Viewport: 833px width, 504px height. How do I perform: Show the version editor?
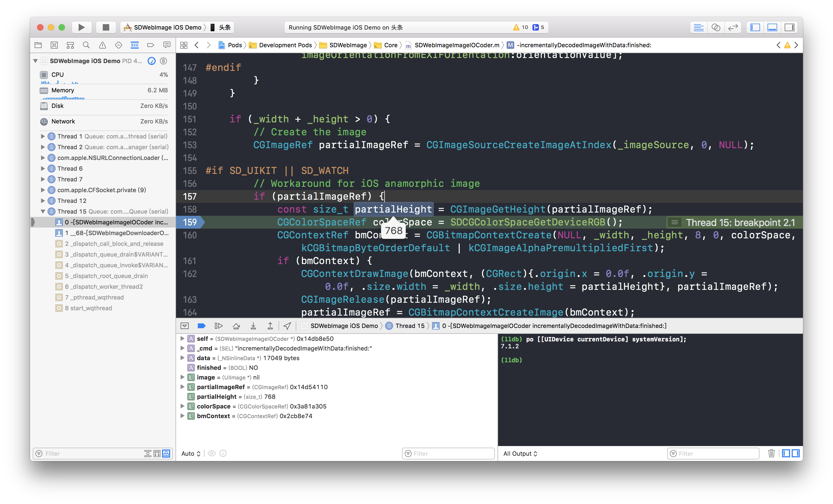coord(733,27)
